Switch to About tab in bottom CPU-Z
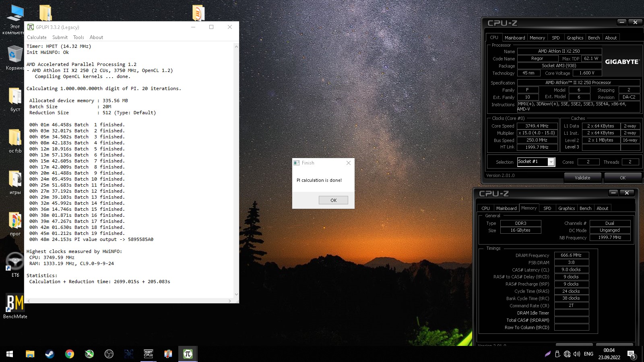 [602, 208]
